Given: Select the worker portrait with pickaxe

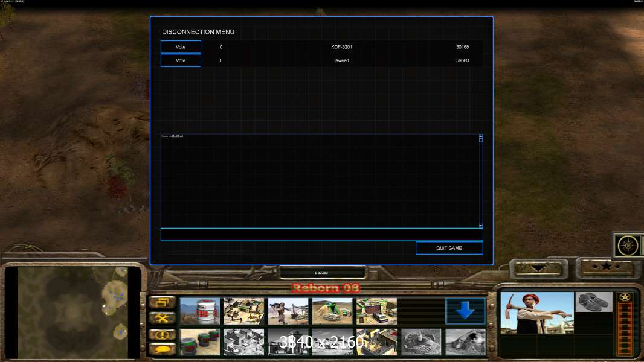Looking at the screenshot, I should coord(537,313).
